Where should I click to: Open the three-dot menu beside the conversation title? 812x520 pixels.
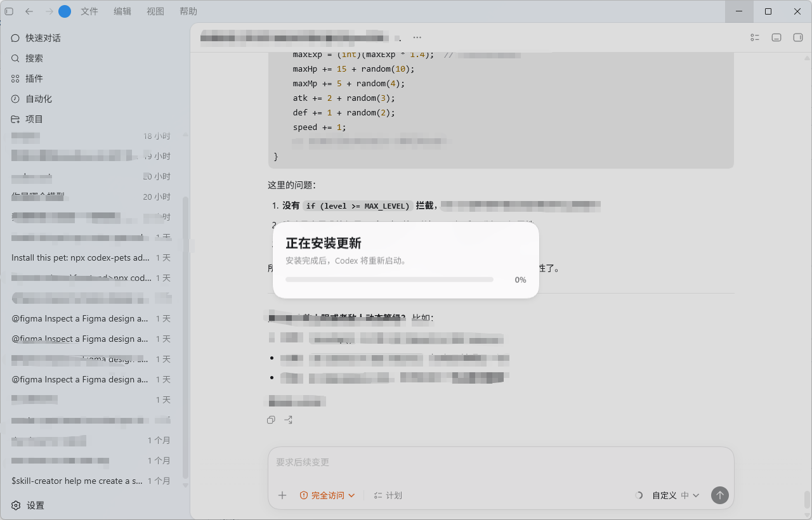click(417, 38)
